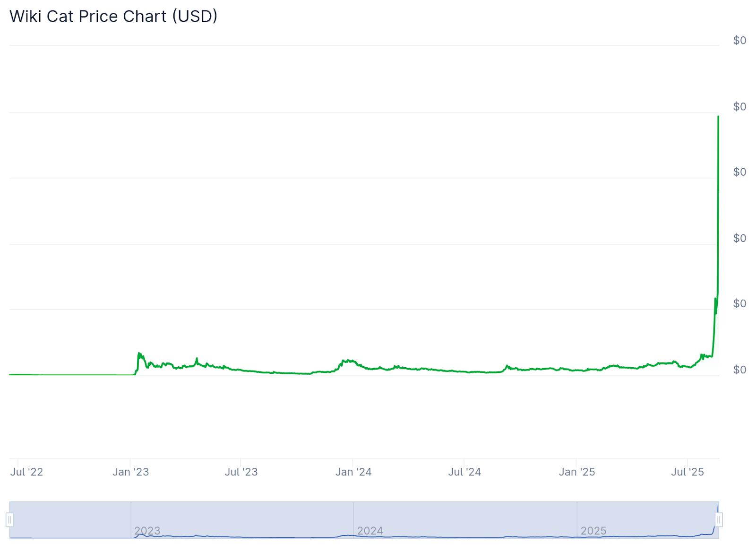This screenshot has height=552, width=756.
Task: Click the Jan '23 x-axis label
Action: coord(130,472)
